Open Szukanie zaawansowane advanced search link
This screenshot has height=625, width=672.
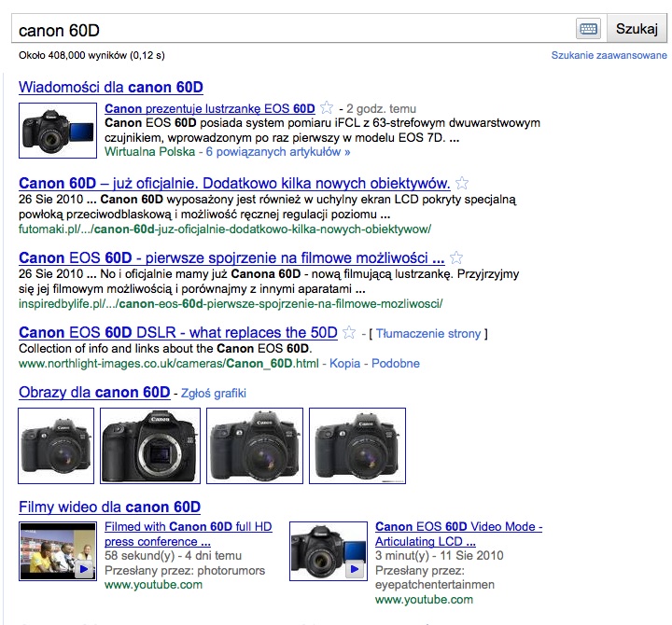click(x=609, y=55)
